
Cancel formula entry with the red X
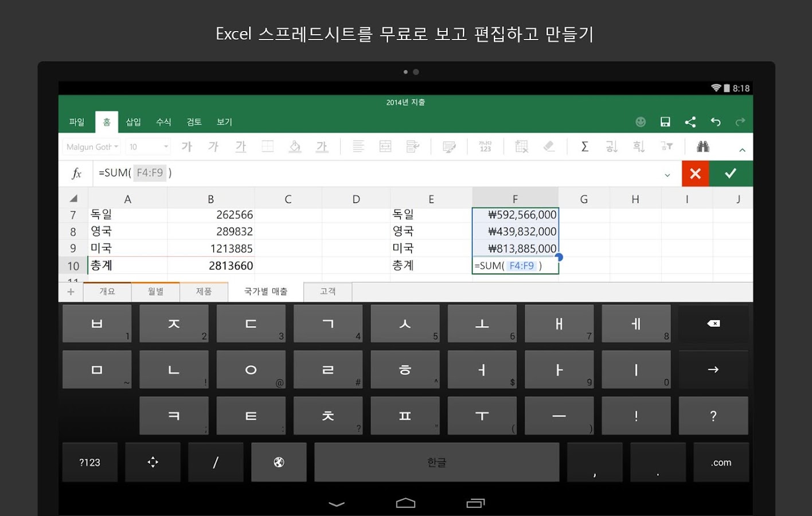click(x=695, y=173)
